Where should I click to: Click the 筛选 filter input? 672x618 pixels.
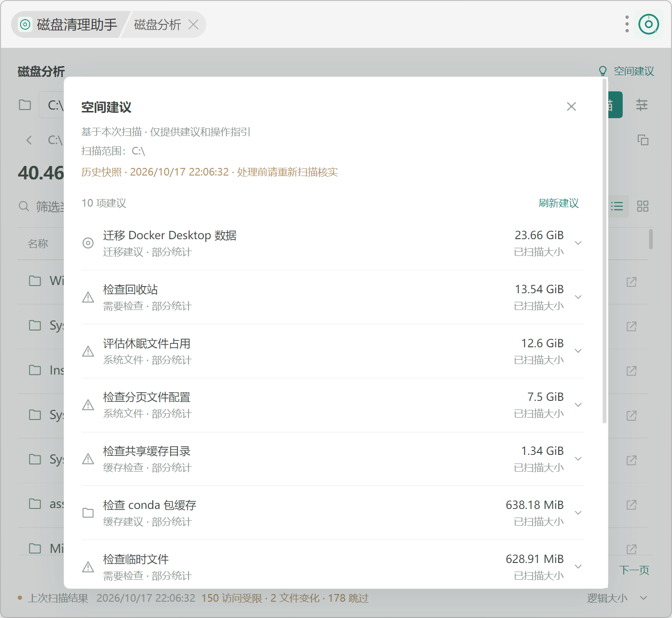[x=50, y=206]
